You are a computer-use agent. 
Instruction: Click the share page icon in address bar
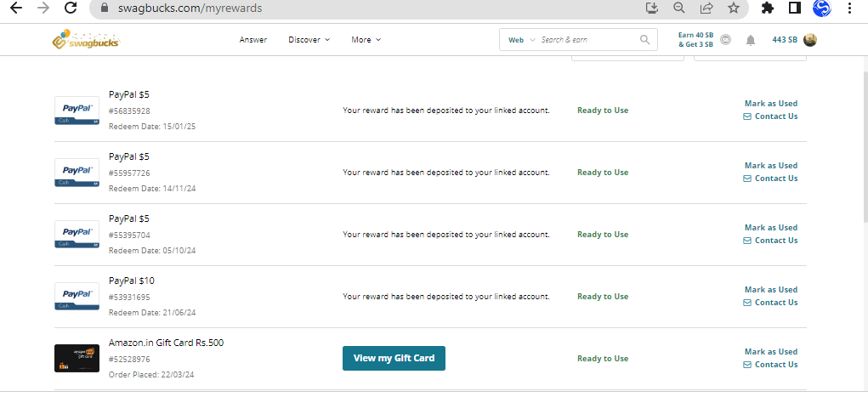click(706, 9)
